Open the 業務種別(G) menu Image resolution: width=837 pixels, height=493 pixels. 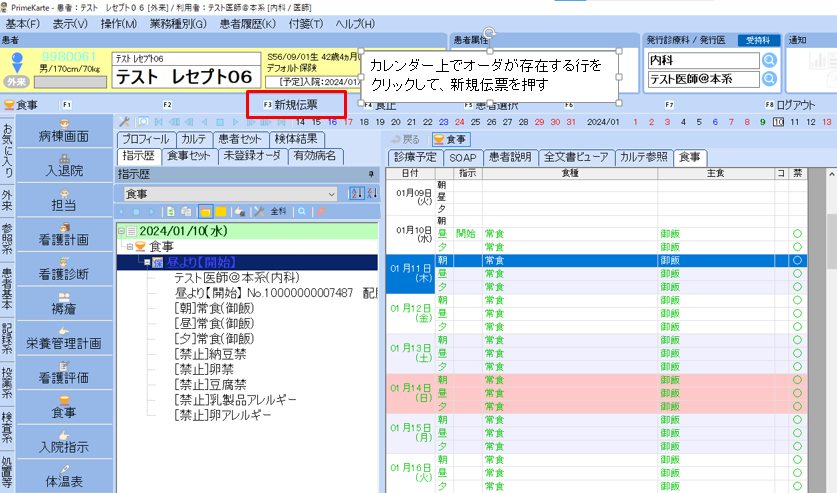(178, 24)
